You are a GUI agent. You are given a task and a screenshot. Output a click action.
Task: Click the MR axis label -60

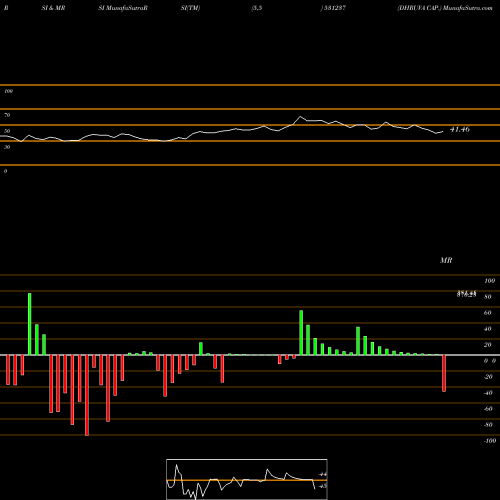coord(488,409)
